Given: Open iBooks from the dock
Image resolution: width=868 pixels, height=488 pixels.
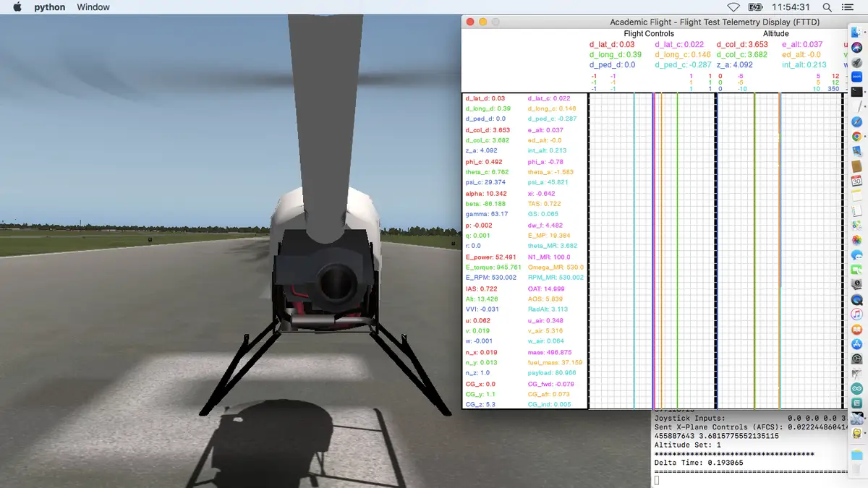Looking at the screenshot, I should [856, 329].
